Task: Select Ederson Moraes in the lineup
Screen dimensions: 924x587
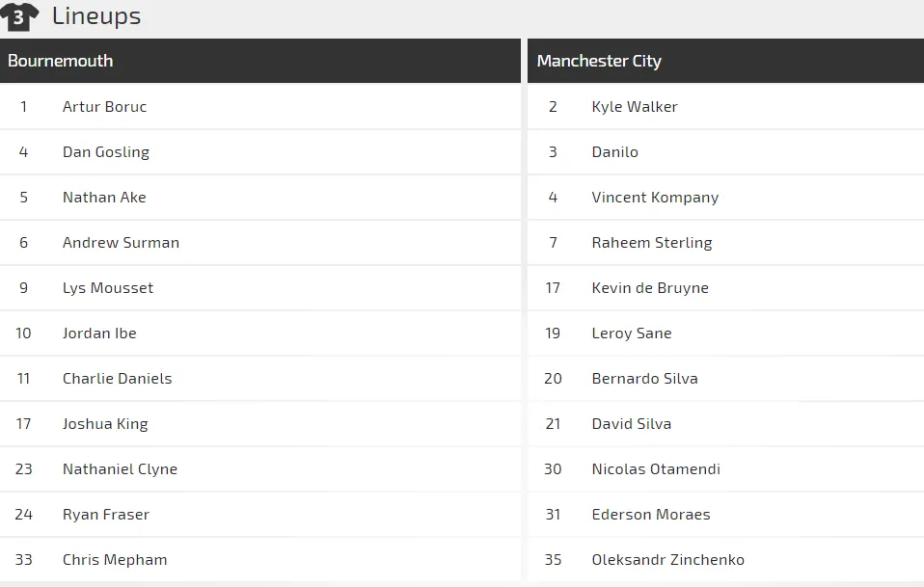Action: point(651,515)
